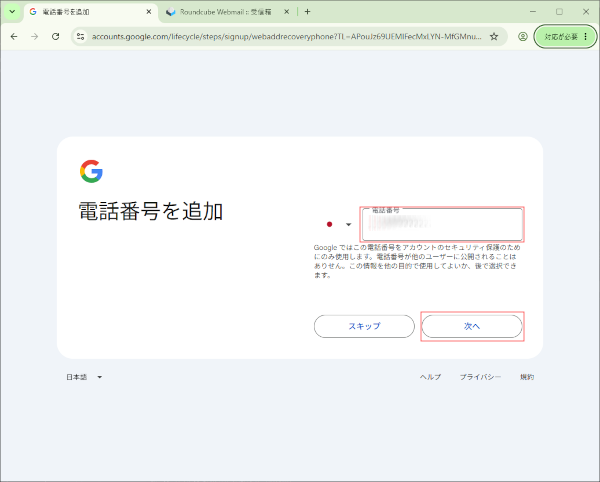Close the 電話番号を追加 tab
This screenshot has height=482, width=600.
[149, 12]
